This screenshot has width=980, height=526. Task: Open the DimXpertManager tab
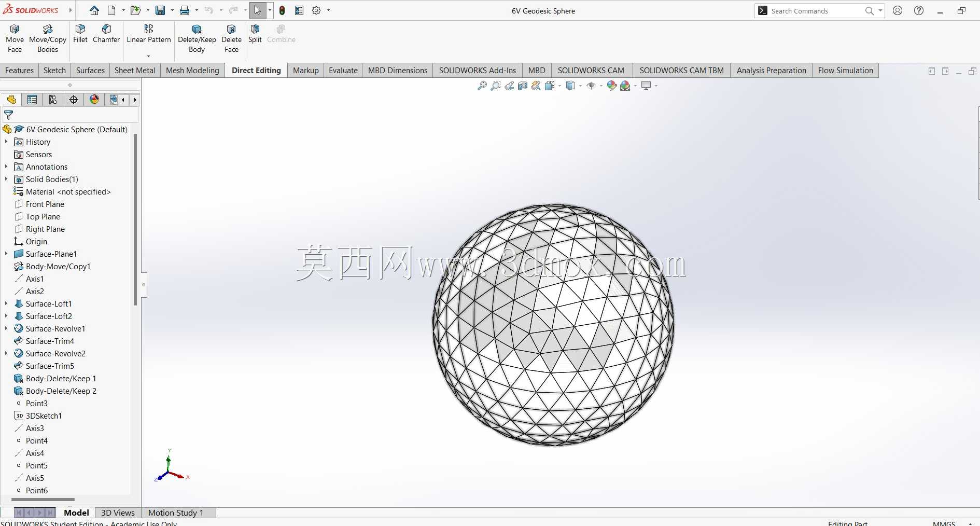pos(74,100)
